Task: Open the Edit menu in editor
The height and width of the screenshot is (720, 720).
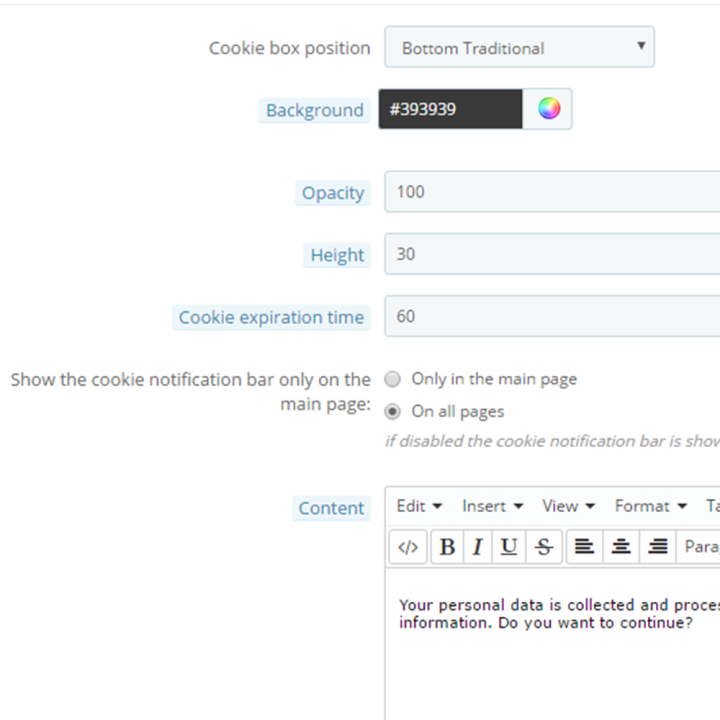Action: coord(419,506)
